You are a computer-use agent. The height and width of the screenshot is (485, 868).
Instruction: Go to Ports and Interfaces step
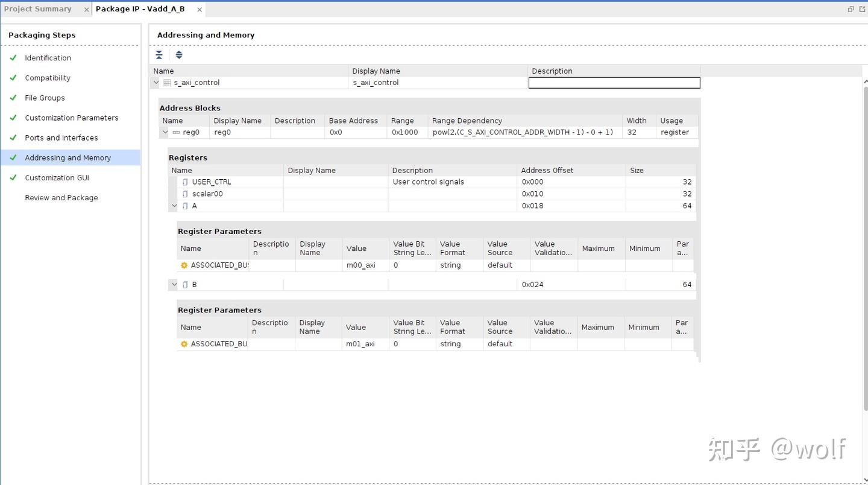61,138
